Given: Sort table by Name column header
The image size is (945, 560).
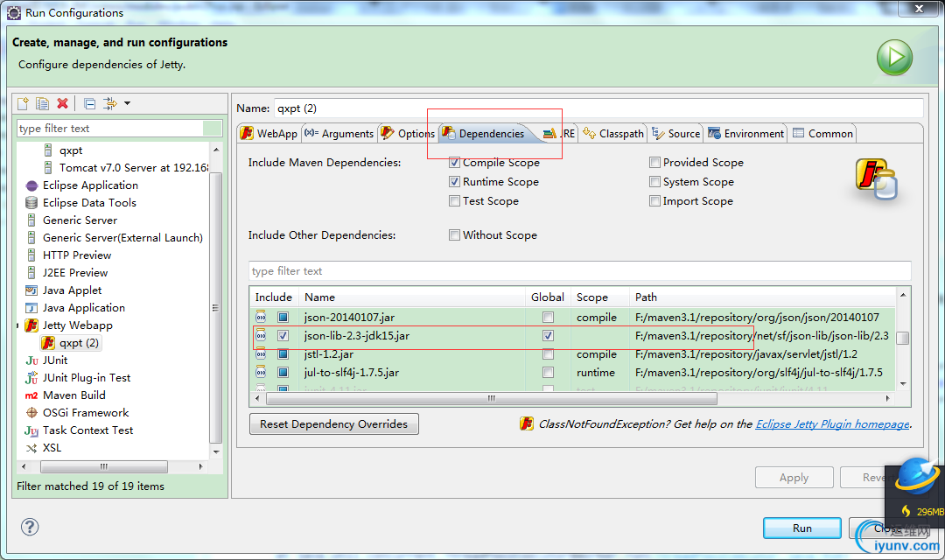Looking at the screenshot, I should tap(413, 297).
